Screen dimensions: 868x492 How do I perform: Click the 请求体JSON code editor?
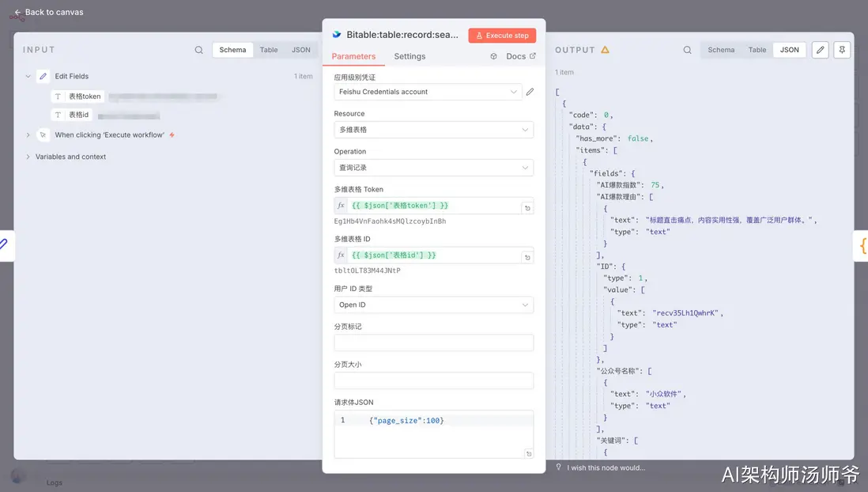[434, 434]
